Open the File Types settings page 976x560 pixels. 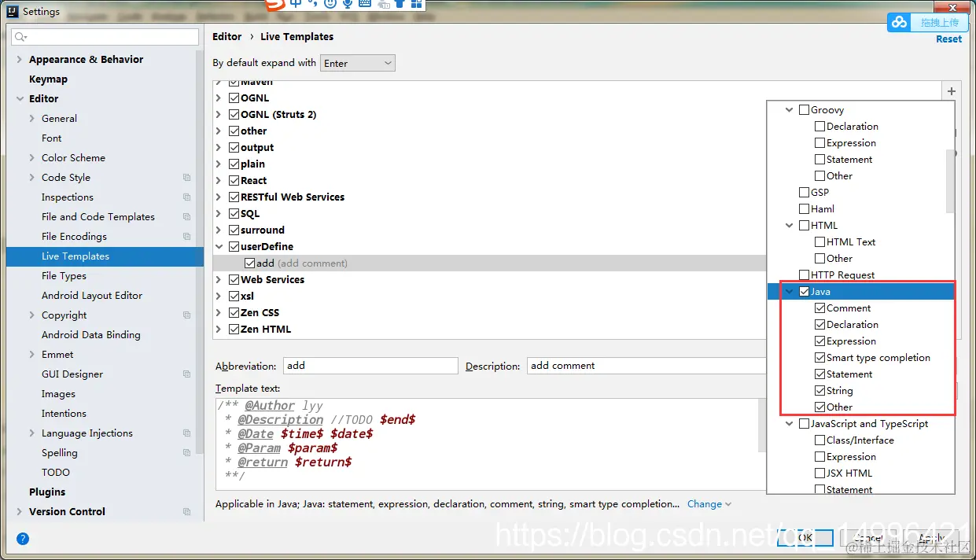[x=64, y=276]
